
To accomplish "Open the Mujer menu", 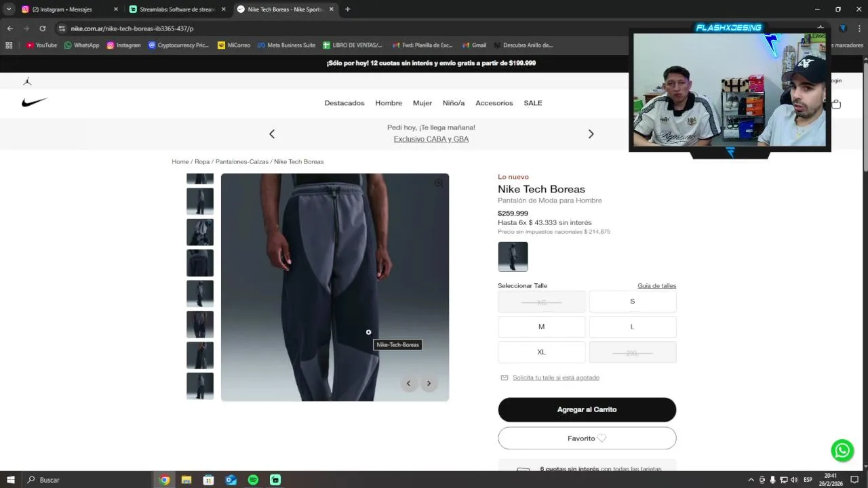I will tap(422, 103).
